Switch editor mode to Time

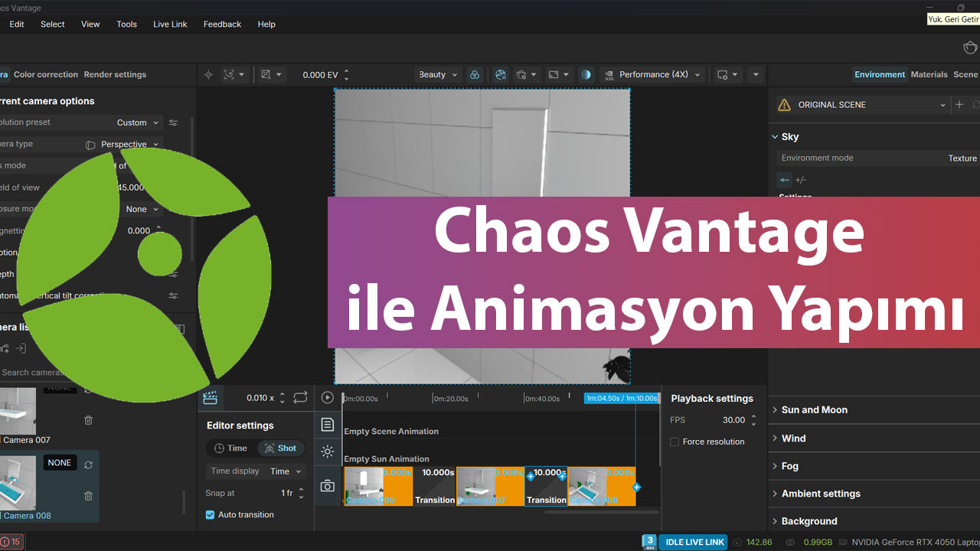230,448
